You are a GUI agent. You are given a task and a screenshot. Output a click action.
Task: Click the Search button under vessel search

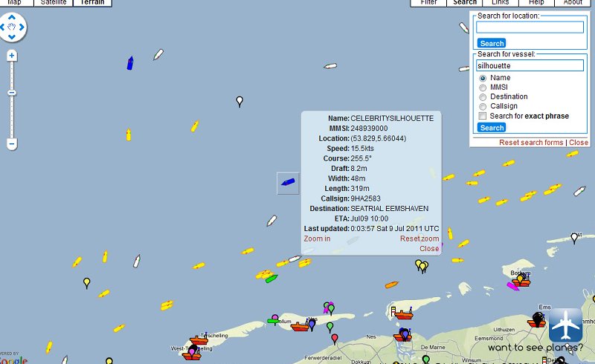pyautogui.click(x=492, y=128)
